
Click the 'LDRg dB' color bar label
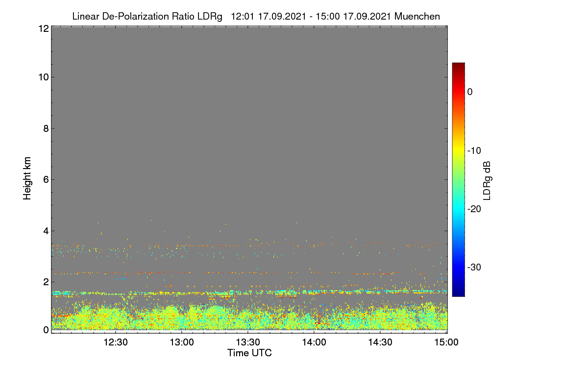(x=487, y=180)
